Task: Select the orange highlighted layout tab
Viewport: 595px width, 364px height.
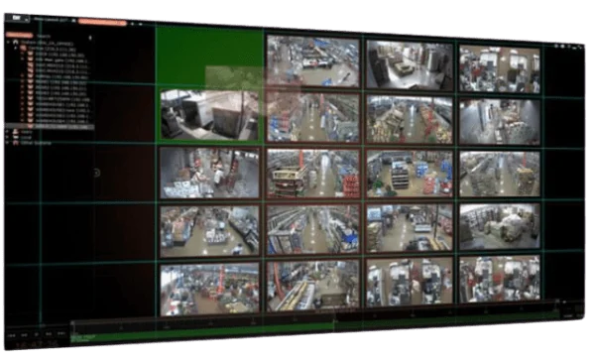Action: tap(102, 22)
